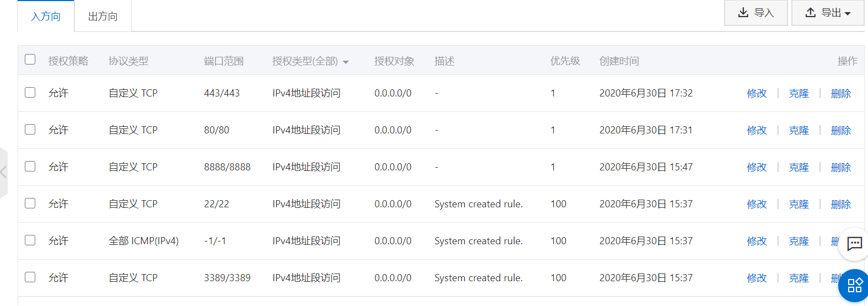Click 修改 for the ICMP -1/-1 rule
Screen dimensions: 868x306
click(757, 241)
